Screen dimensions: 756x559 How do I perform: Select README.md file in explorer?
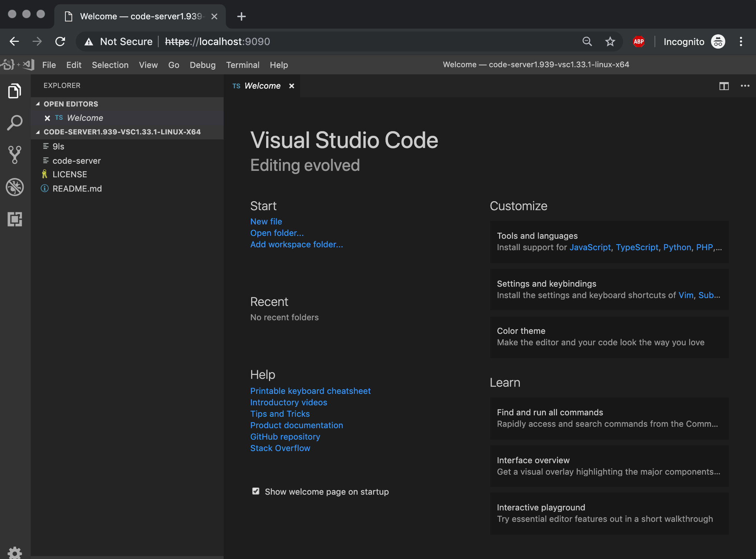pos(77,188)
